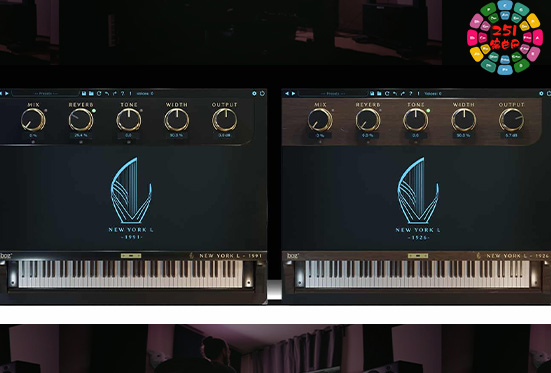Screen dimensions: 551x373
Task: Click yellow keyboard range selector in 1991 plugin
Action: pos(131,256)
